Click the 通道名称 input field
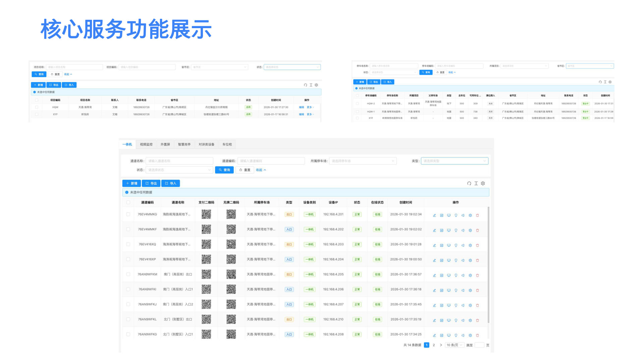 coord(179,161)
